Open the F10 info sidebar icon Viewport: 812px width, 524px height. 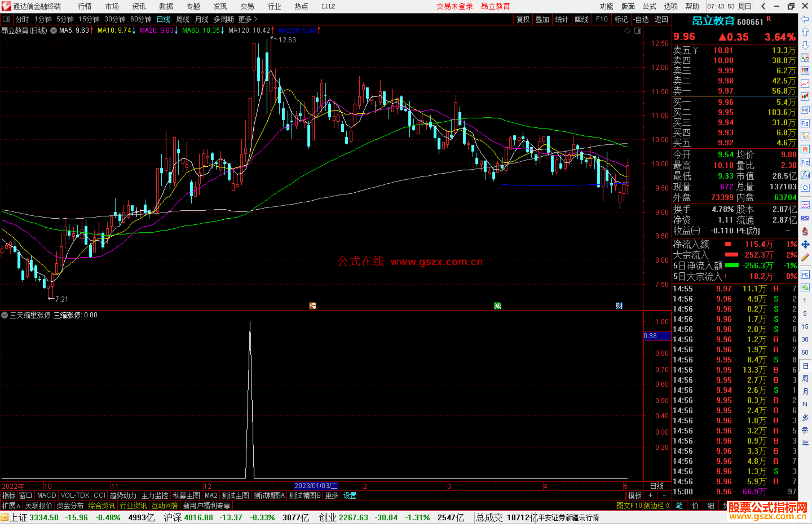coord(805,123)
